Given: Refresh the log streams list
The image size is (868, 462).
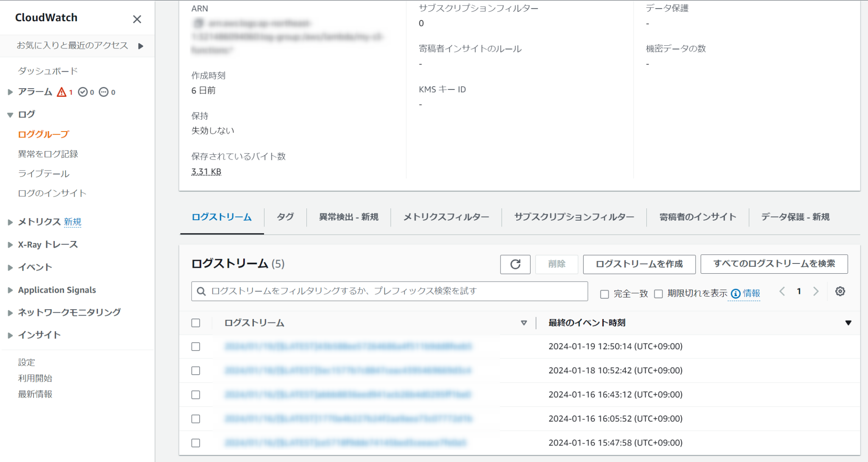Looking at the screenshot, I should point(515,264).
